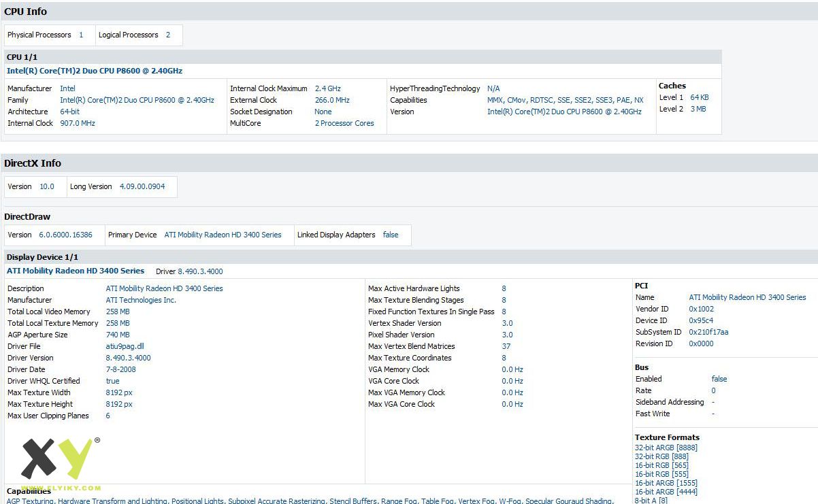This screenshot has width=818, height=504.
Task: Select DirectX Version value "10.0"
Action: (x=47, y=186)
